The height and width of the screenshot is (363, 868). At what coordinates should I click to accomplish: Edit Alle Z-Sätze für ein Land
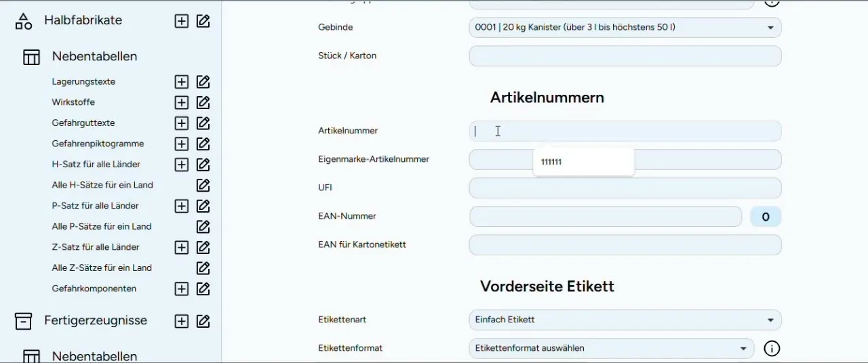click(203, 268)
